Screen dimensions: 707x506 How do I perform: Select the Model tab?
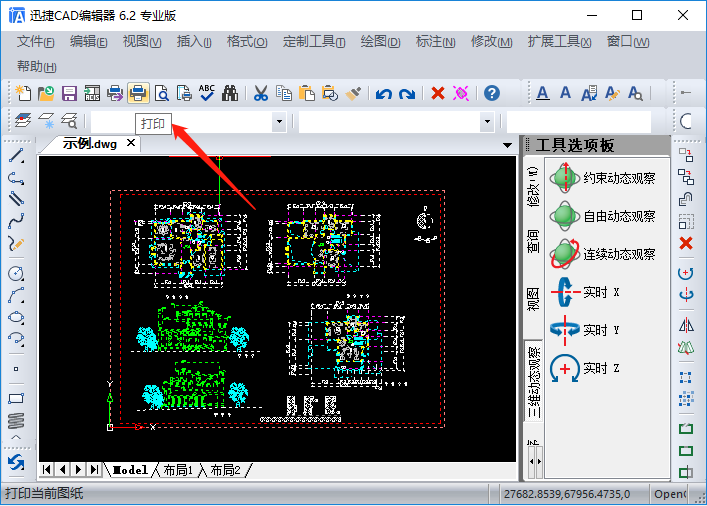[x=130, y=470]
